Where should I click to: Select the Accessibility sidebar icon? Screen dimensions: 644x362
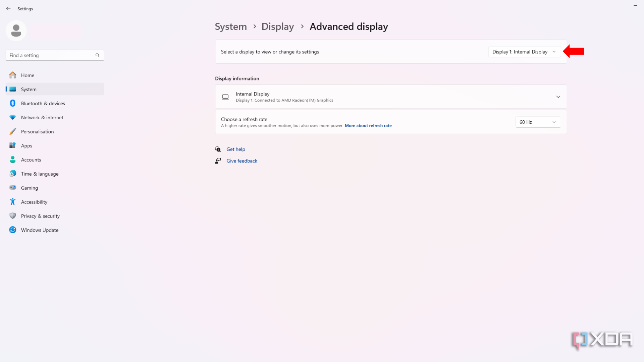12,202
